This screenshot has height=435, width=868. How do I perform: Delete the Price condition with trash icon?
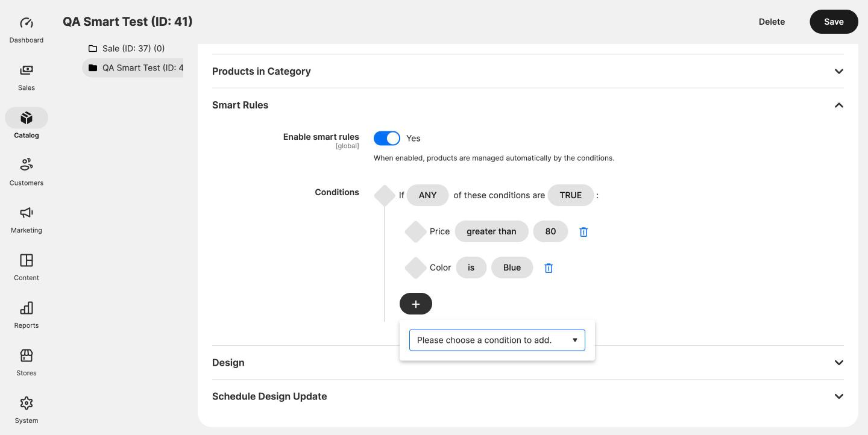(x=583, y=232)
